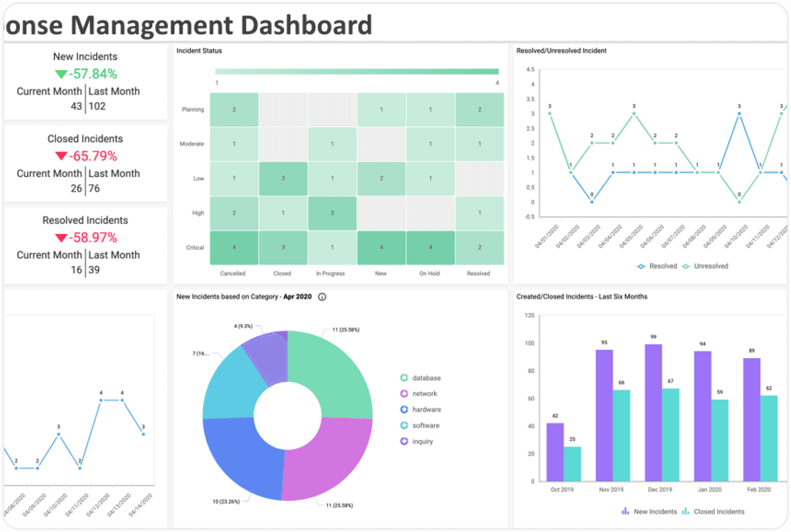
Task: Click Last Month value 102 in New Incidents
Action: click(97, 106)
